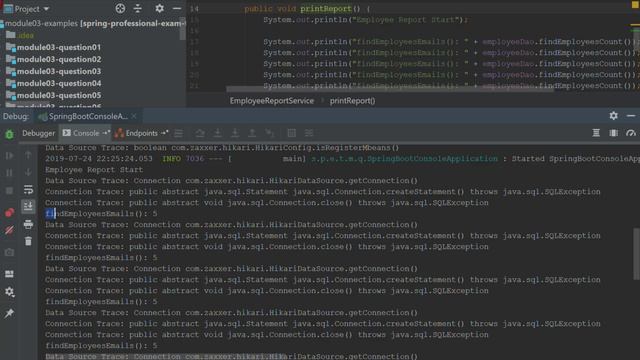Click Step Out icon in debug toolbar
The height and width of the screenshot is (360, 640).
click(252, 133)
